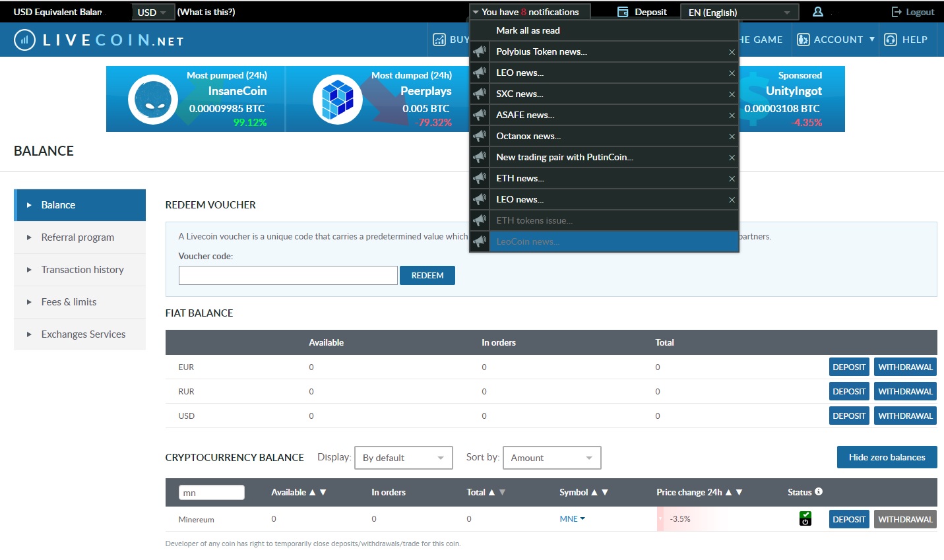Click megaphone icon beside ASAFE news
The height and width of the screenshot is (560, 944).
[x=480, y=115]
